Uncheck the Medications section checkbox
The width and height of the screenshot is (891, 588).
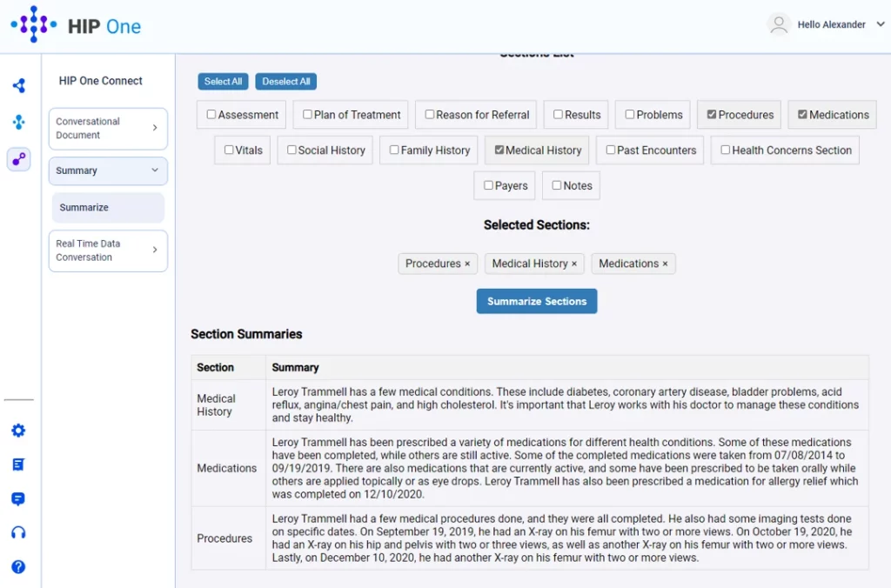(802, 115)
